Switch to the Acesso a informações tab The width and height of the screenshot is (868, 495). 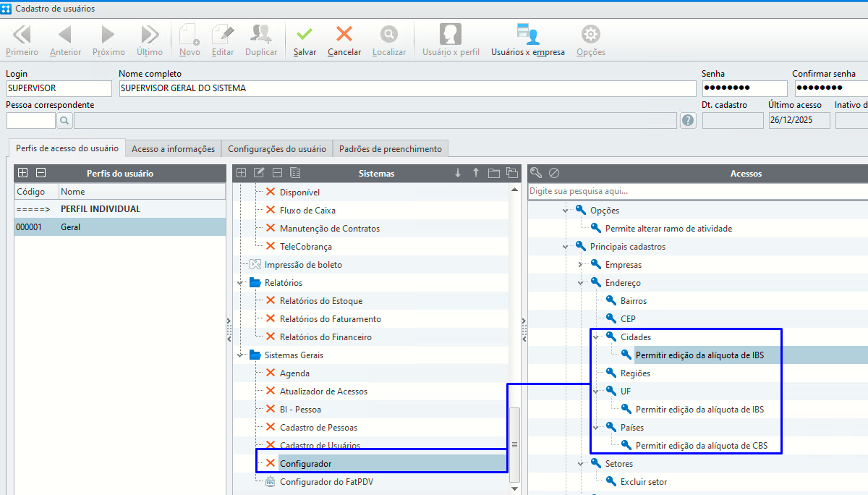(x=173, y=149)
